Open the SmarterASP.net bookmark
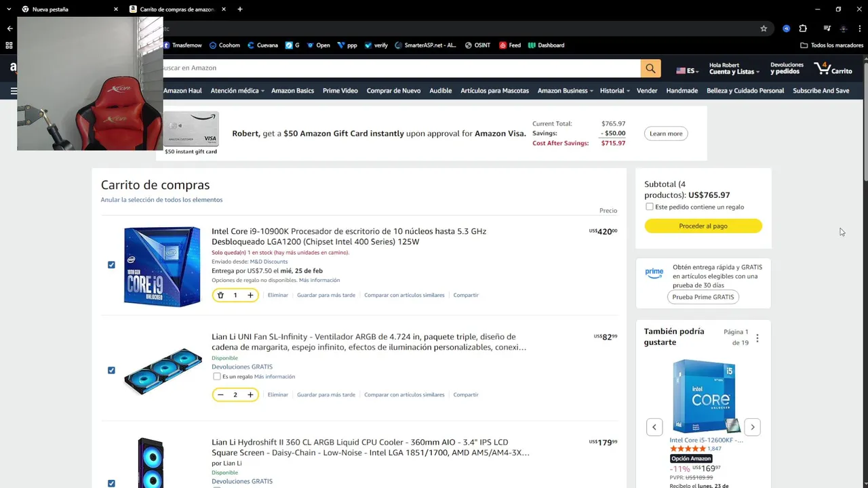 tap(425, 45)
